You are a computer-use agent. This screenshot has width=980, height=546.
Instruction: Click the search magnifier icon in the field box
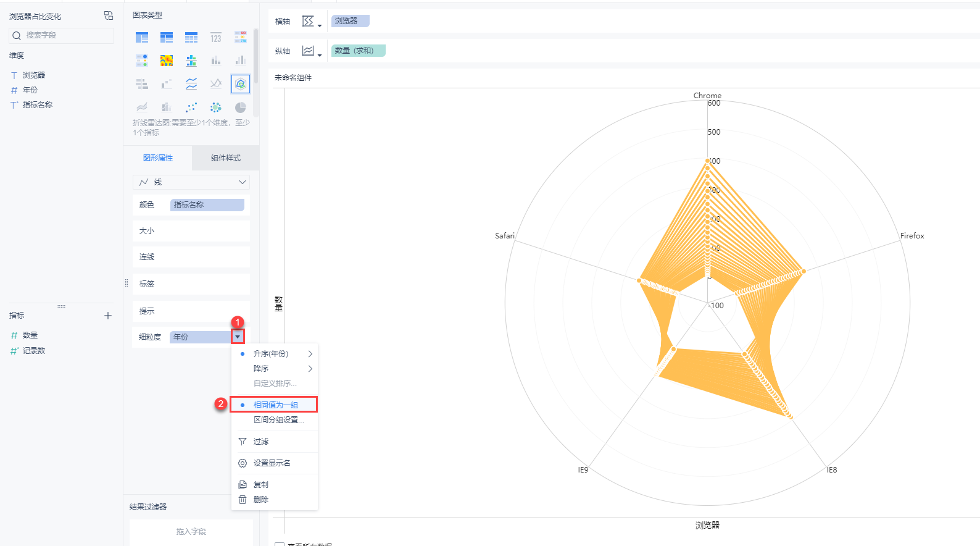[x=17, y=36]
